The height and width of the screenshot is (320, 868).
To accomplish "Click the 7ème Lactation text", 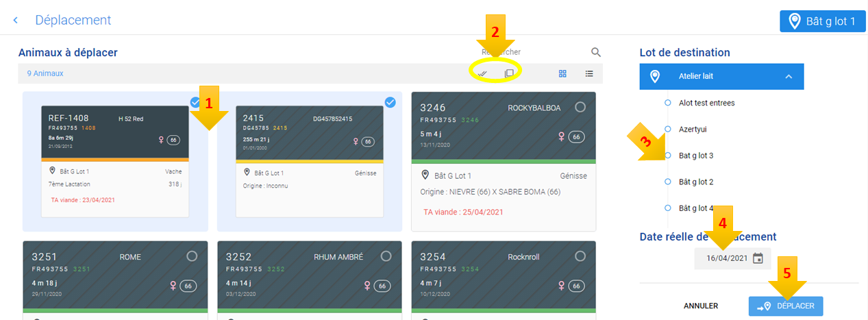I will (x=70, y=184).
